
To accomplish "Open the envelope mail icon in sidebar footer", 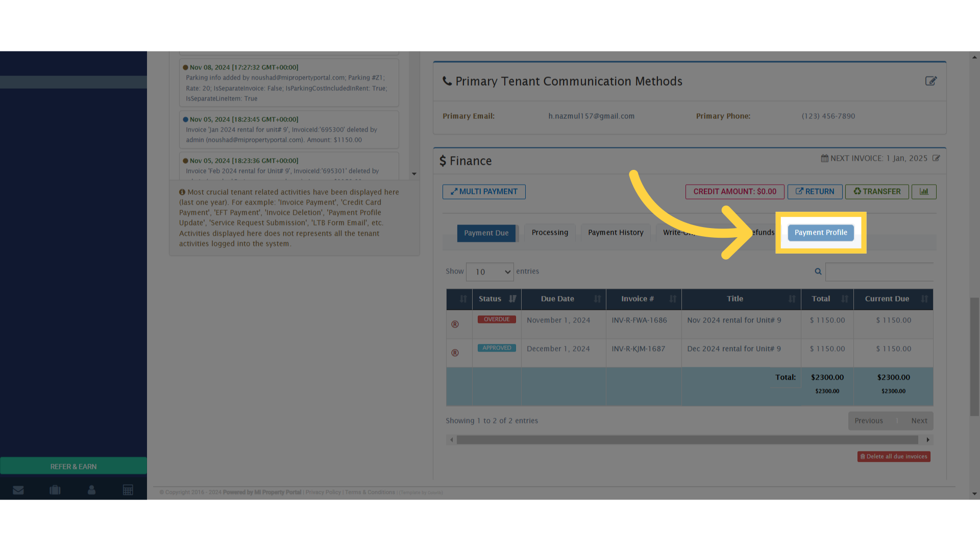I will [x=18, y=490].
